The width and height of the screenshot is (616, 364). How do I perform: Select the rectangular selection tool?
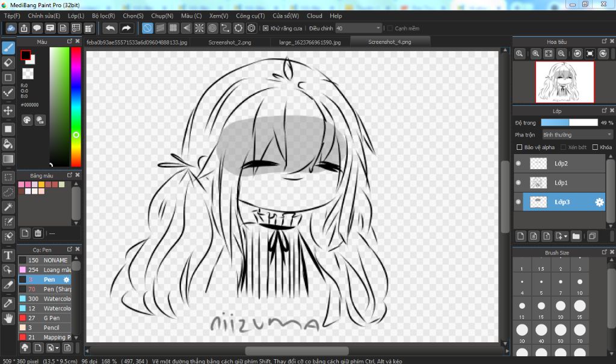pyautogui.click(x=8, y=177)
